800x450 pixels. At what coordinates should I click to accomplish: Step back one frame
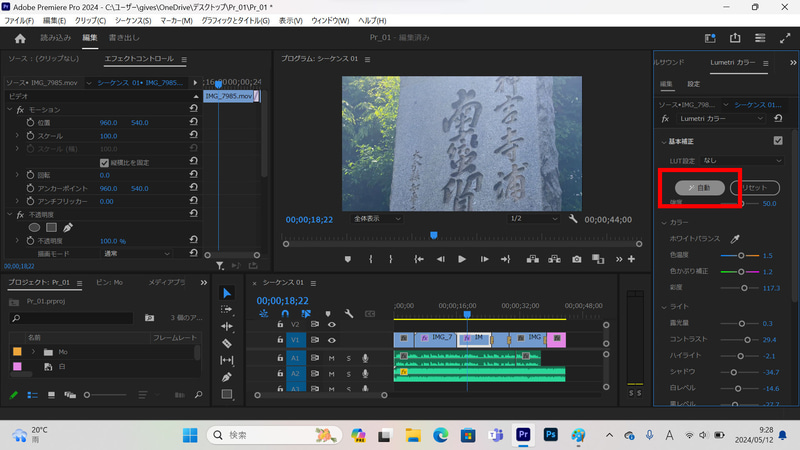[440, 259]
